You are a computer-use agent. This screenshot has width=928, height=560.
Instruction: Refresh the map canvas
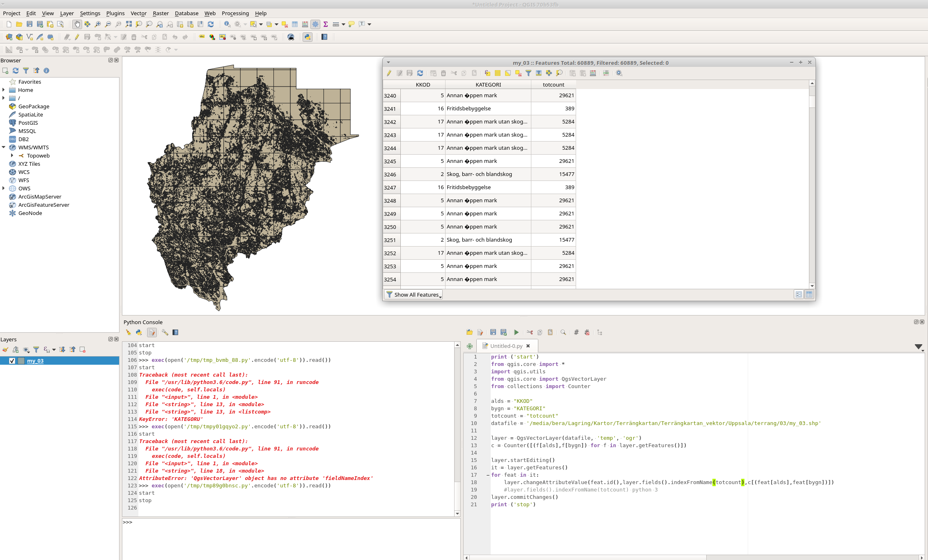pyautogui.click(x=211, y=24)
